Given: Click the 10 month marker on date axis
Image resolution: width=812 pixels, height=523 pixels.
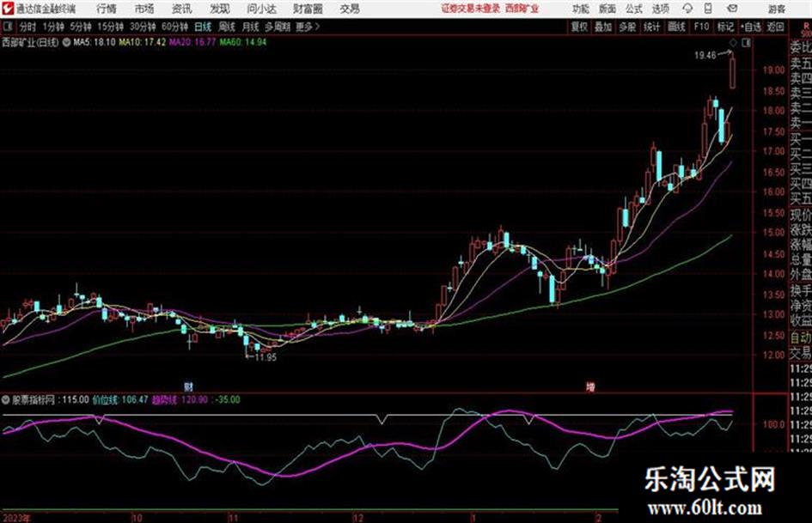Looking at the screenshot, I should click(137, 518).
